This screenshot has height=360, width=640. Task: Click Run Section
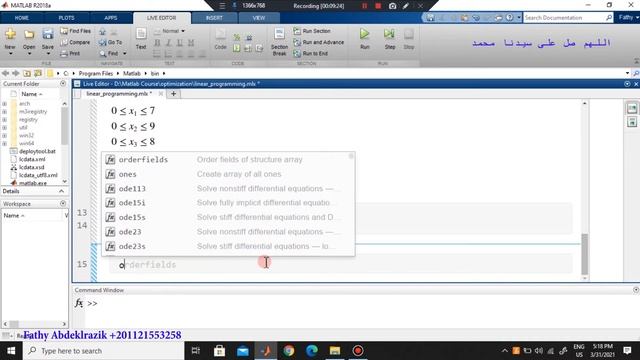click(x=312, y=31)
